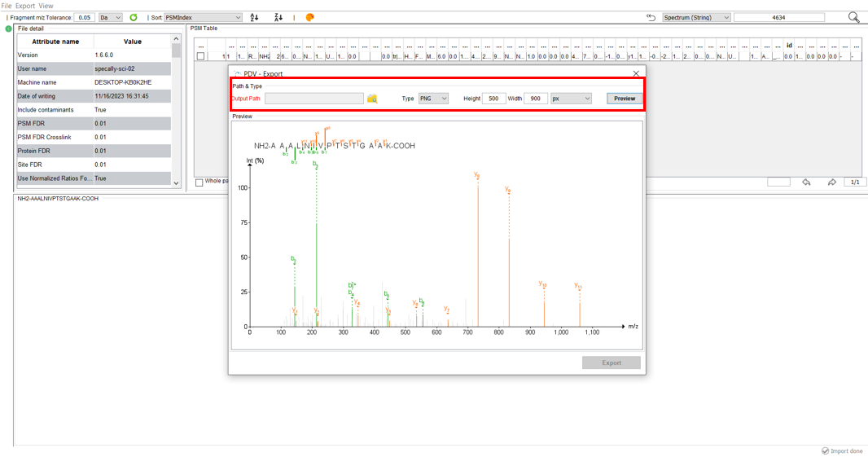Select the PSM FDR Crosslink row
The height and width of the screenshot is (457, 868).
point(94,137)
